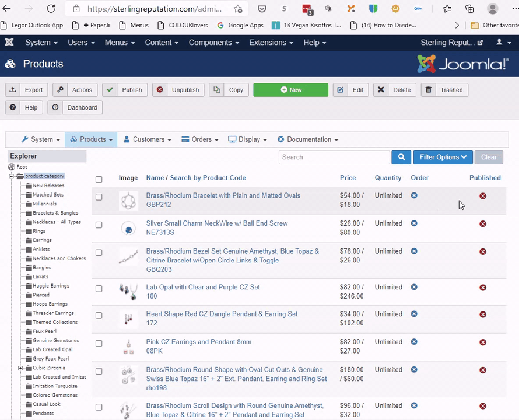Click the Root globe icon in Explorer

coord(12,167)
